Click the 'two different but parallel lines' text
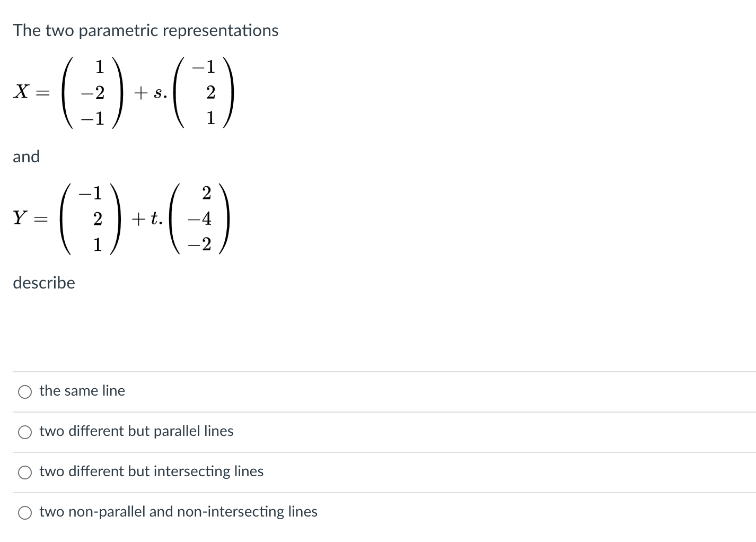The height and width of the screenshot is (542, 756). tap(136, 432)
